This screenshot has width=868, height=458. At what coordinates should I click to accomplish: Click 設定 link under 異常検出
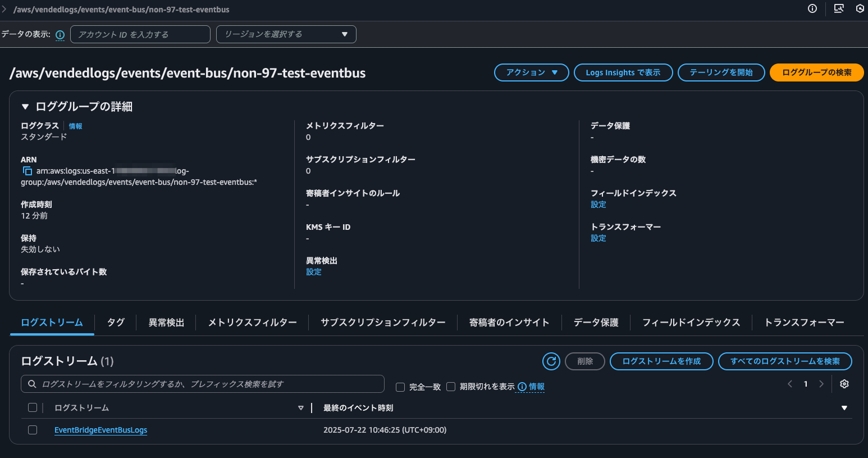(313, 272)
